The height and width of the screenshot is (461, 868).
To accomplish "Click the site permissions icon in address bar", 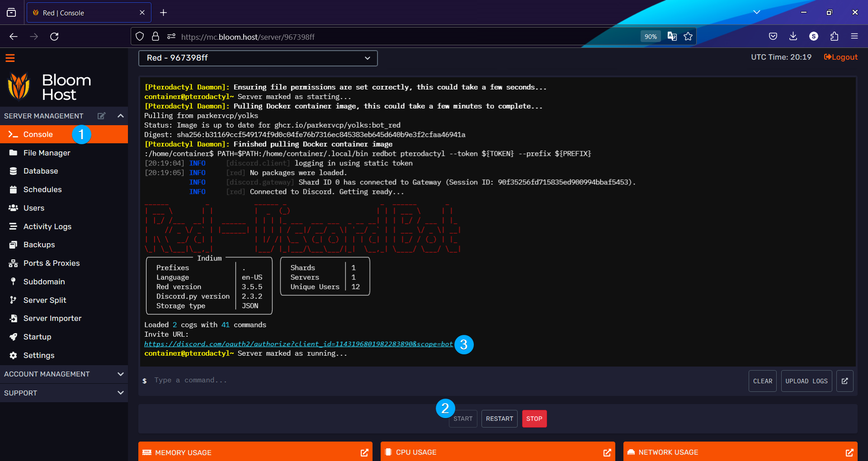I will [171, 37].
